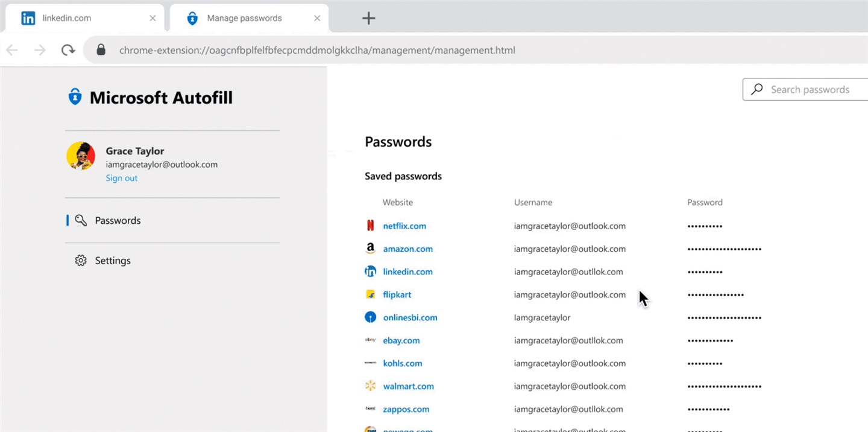Click the Walmart spark icon

[370, 386]
